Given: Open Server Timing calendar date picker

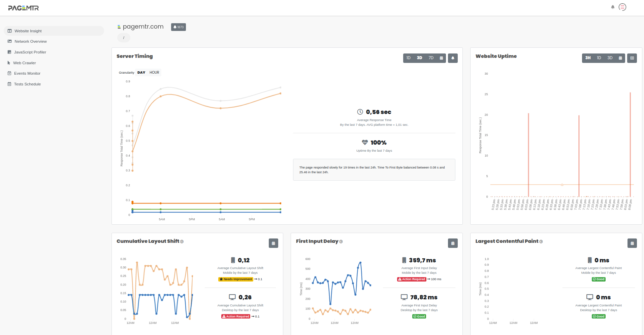Looking at the screenshot, I should pyautogui.click(x=441, y=58).
